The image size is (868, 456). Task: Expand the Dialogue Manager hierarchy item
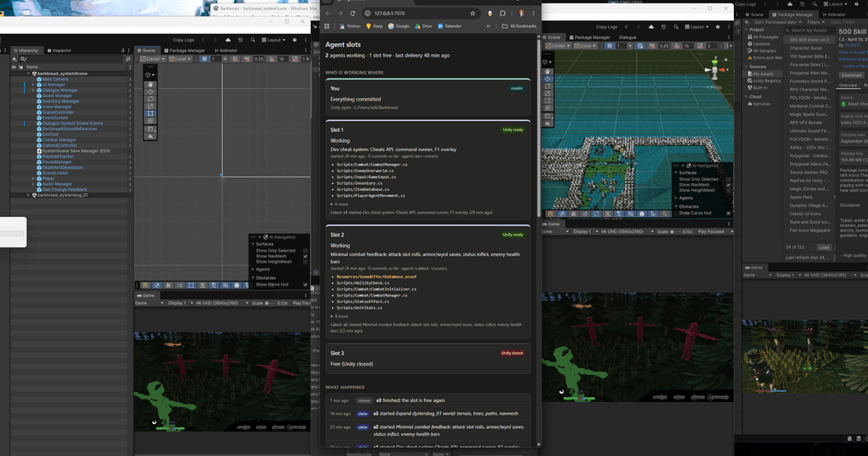pyautogui.click(x=34, y=90)
